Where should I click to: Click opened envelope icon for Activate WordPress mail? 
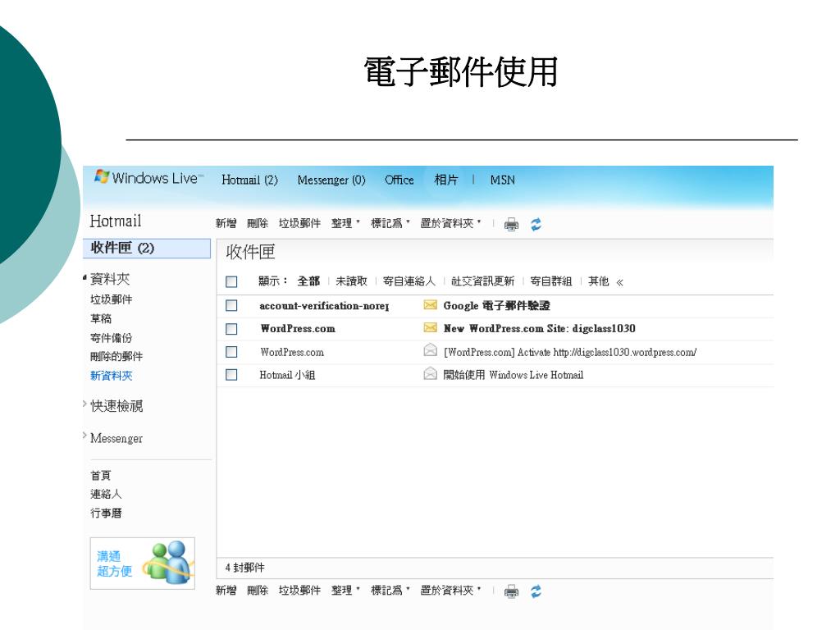430,350
